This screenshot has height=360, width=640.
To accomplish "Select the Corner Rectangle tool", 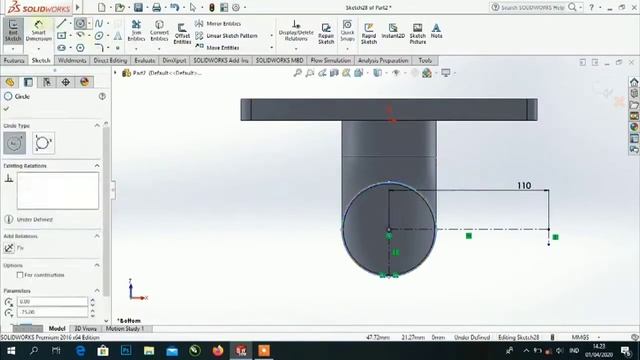I will [x=62, y=36].
